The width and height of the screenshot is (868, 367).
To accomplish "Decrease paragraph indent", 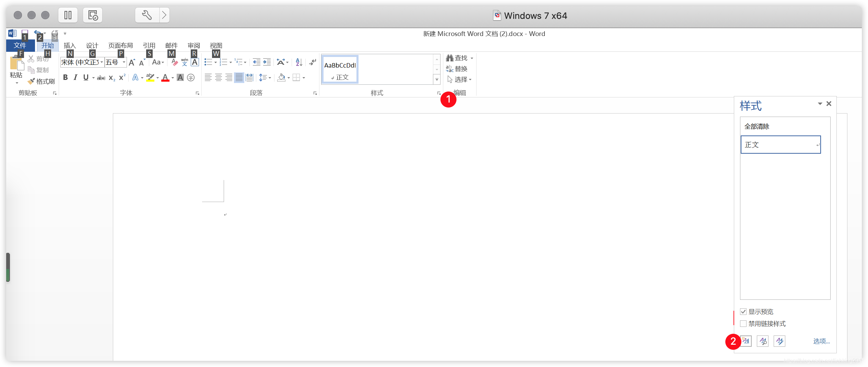I will click(x=257, y=62).
